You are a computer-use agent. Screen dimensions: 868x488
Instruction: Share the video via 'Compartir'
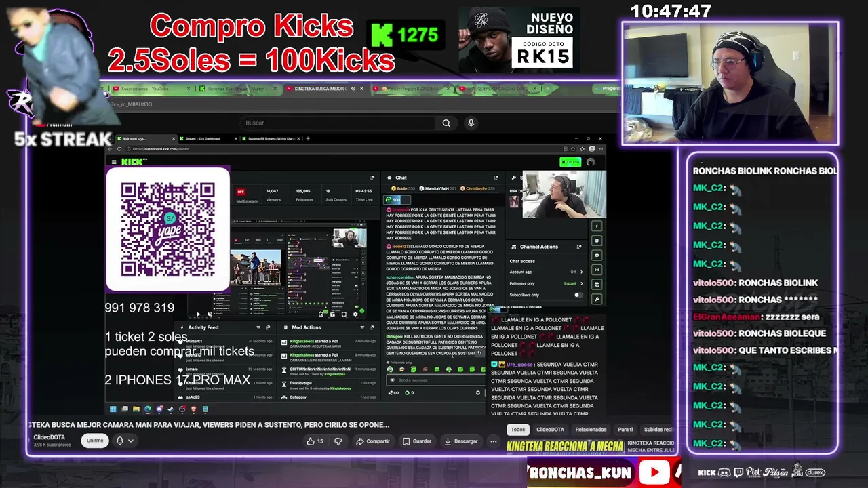373,441
